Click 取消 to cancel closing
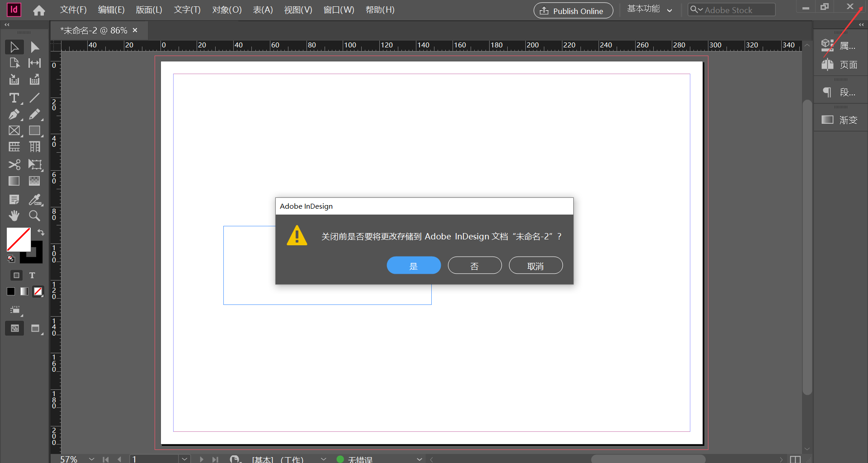 click(x=536, y=266)
